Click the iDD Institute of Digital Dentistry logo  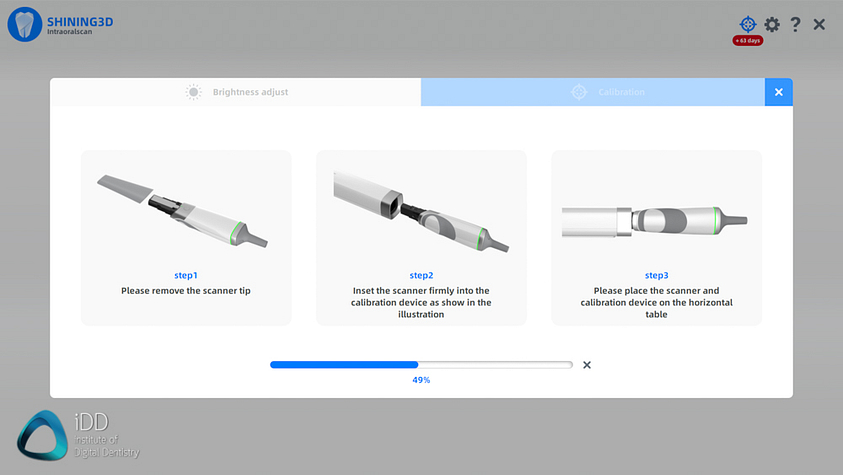point(78,434)
